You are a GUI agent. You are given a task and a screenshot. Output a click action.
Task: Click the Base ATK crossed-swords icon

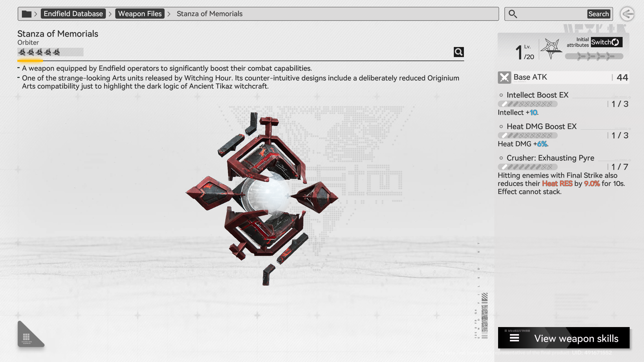504,77
